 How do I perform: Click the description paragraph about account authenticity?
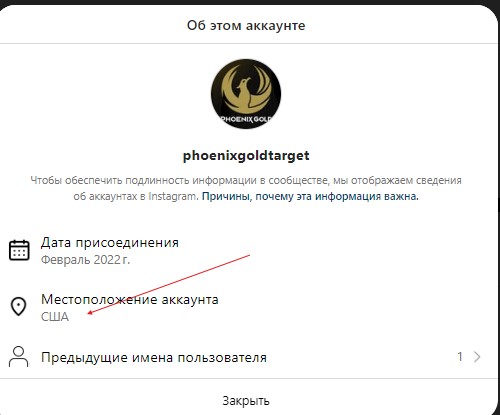click(246, 188)
